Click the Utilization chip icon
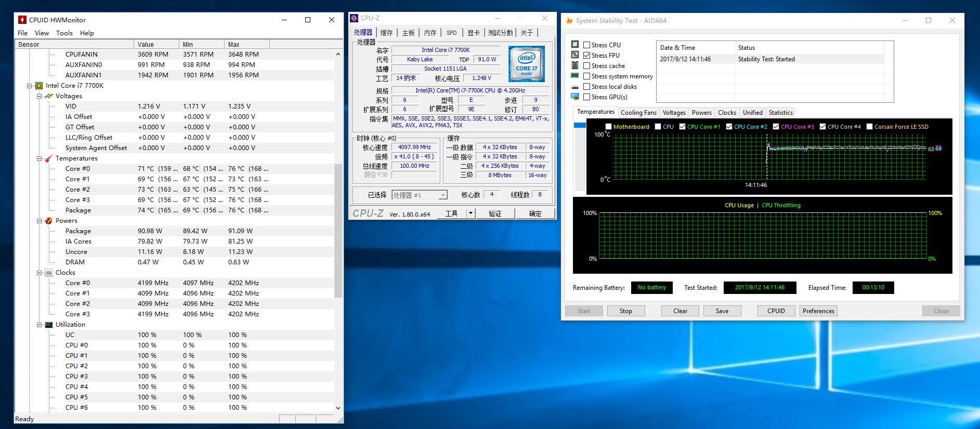This screenshot has height=429, width=980. pyautogui.click(x=49, y=325)
